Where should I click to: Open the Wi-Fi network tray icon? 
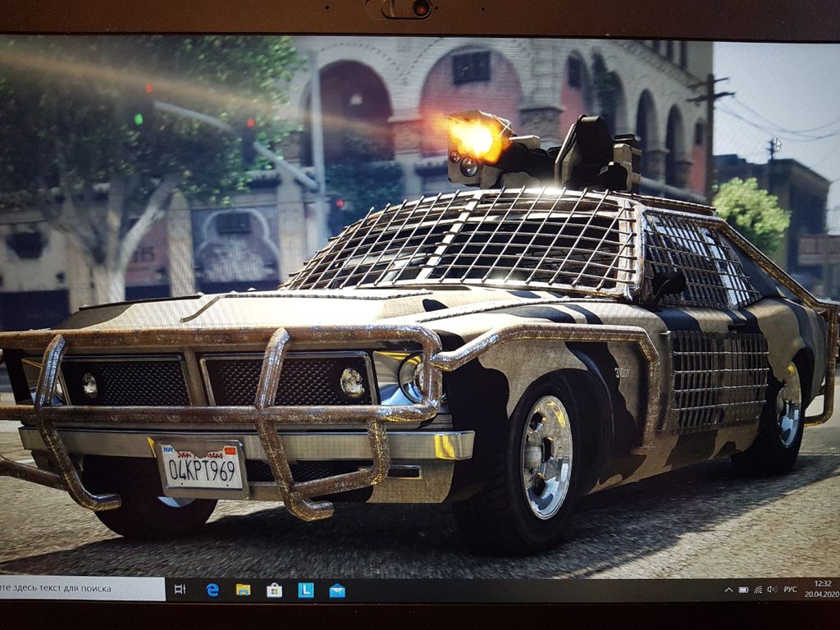click(x=758, y=589)
